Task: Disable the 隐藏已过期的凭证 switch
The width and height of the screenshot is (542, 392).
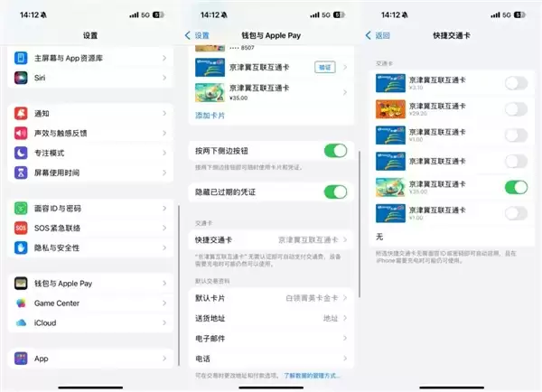Action: (335, 191)
